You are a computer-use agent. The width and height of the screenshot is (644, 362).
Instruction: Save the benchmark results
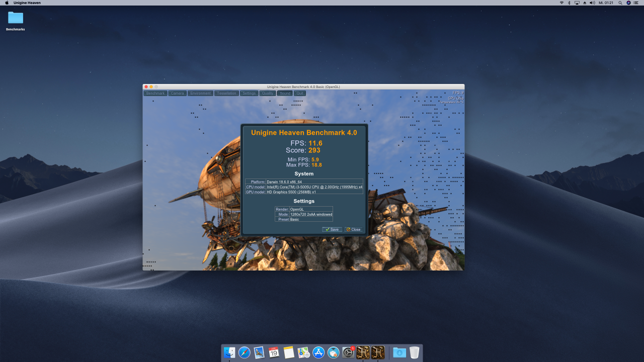pyautogui.click(x=332, y=229)
